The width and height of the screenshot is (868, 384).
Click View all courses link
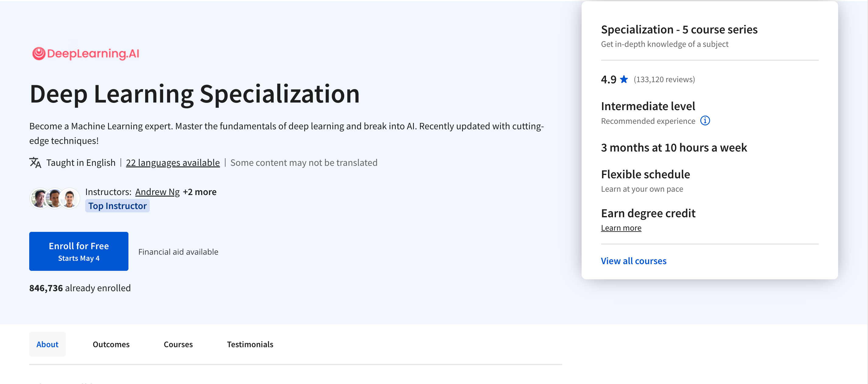tap(633, 261)
